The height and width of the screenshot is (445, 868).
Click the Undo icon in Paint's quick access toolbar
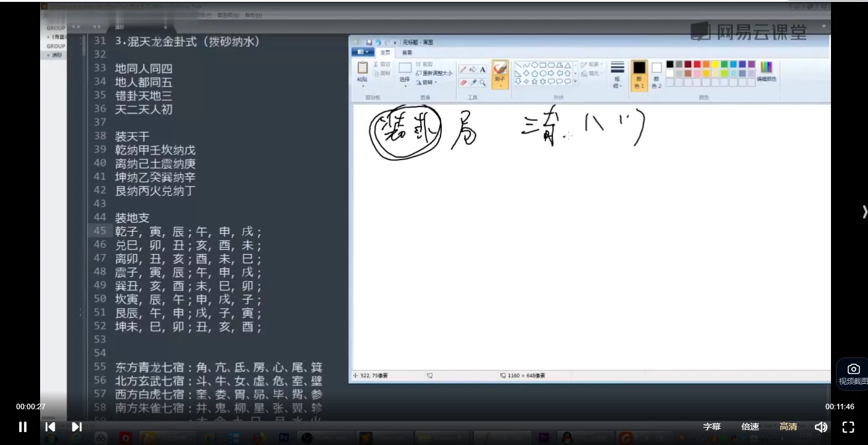tap(378, 41)
